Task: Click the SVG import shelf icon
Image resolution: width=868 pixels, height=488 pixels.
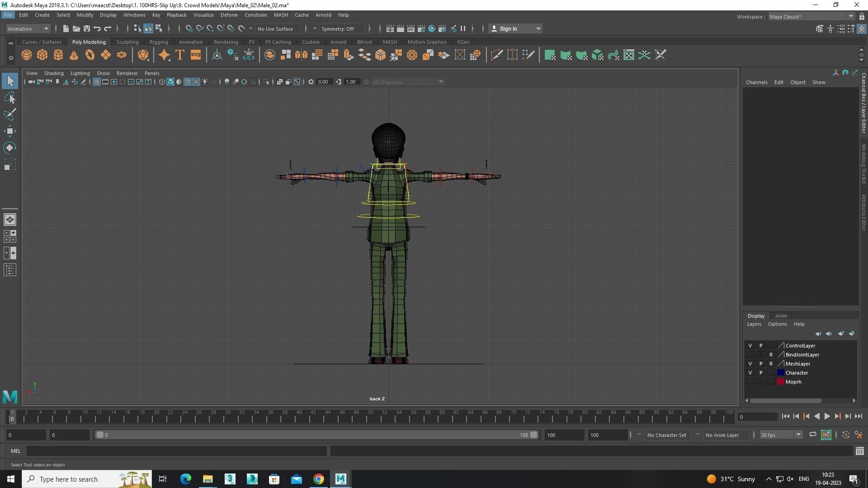Action: pos(195,55)
